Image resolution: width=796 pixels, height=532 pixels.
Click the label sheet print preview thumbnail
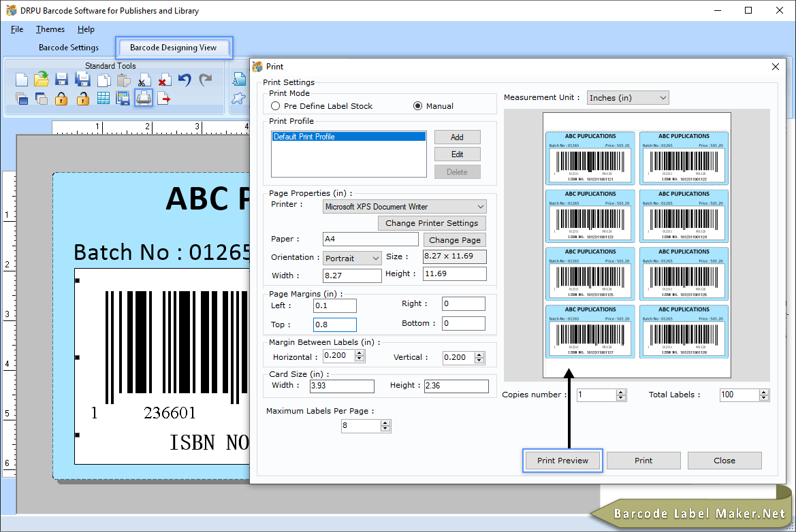[637, 246]
